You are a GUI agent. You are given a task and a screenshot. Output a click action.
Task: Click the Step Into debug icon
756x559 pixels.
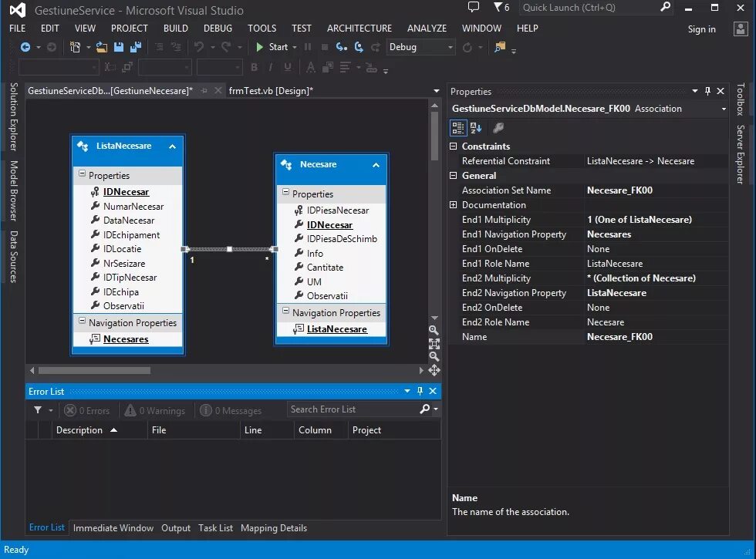click(341, 47)
